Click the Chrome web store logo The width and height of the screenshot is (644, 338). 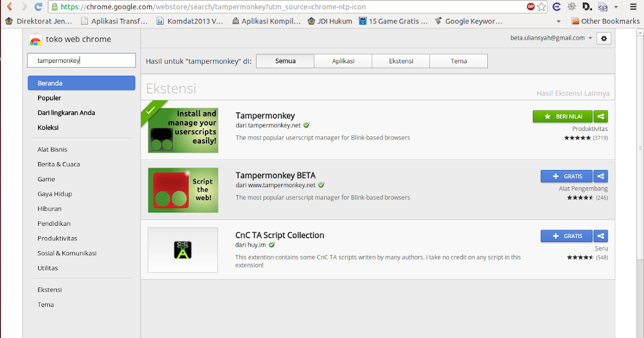(35, 40)
